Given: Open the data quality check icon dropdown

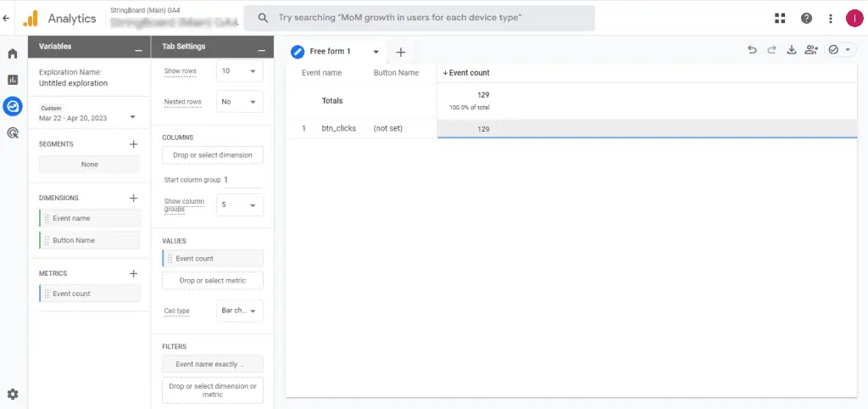Looking at the screenshot, I should coord(840,50).
